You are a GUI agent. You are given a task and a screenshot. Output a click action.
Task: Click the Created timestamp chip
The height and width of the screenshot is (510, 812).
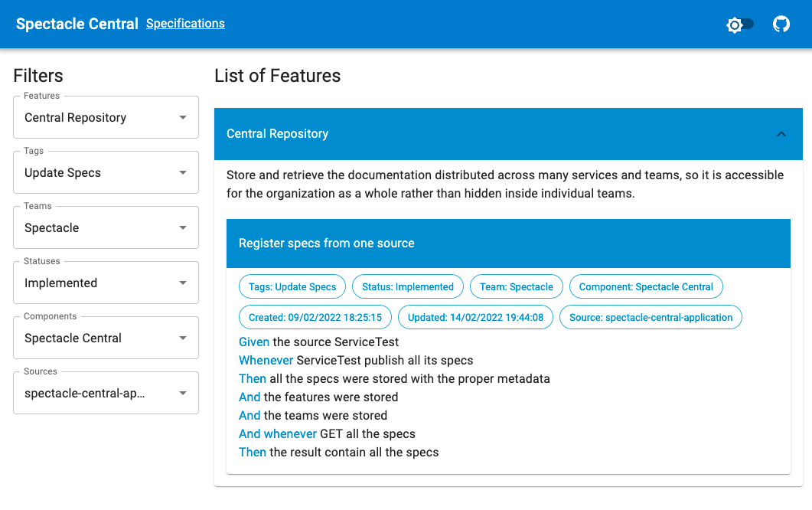click(x=315, y=316)
